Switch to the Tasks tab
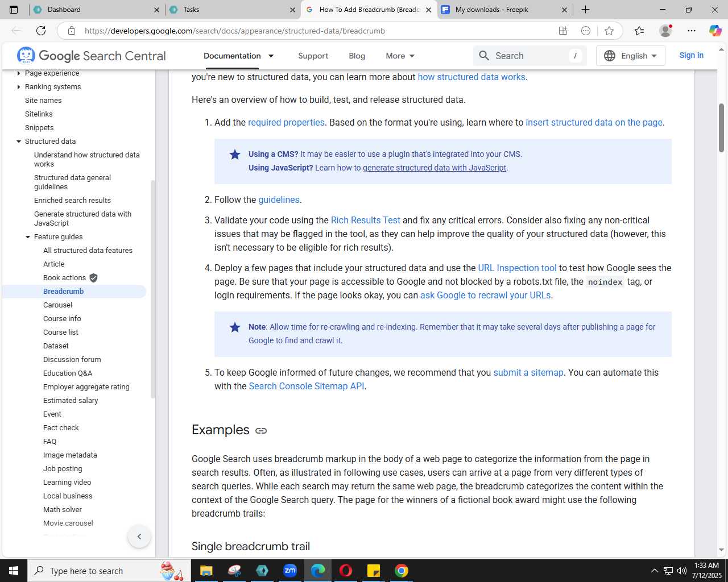 [232, 10]
